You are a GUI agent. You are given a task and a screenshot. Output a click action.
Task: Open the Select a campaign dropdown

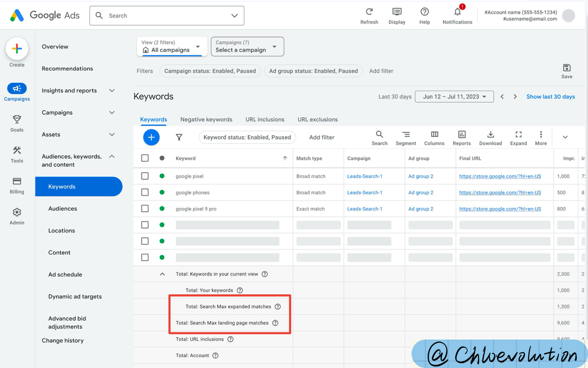pyautogui.click(x=247, y=46)
